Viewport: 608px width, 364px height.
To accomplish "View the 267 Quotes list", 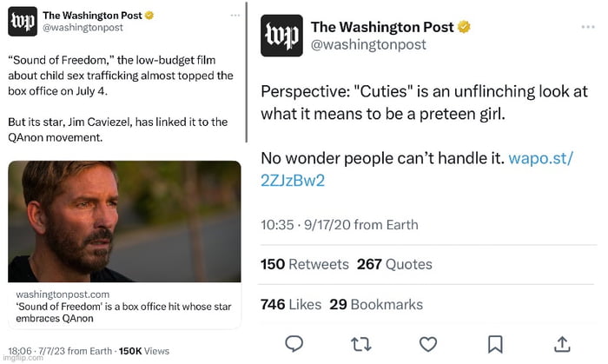I will click(393, 264).
